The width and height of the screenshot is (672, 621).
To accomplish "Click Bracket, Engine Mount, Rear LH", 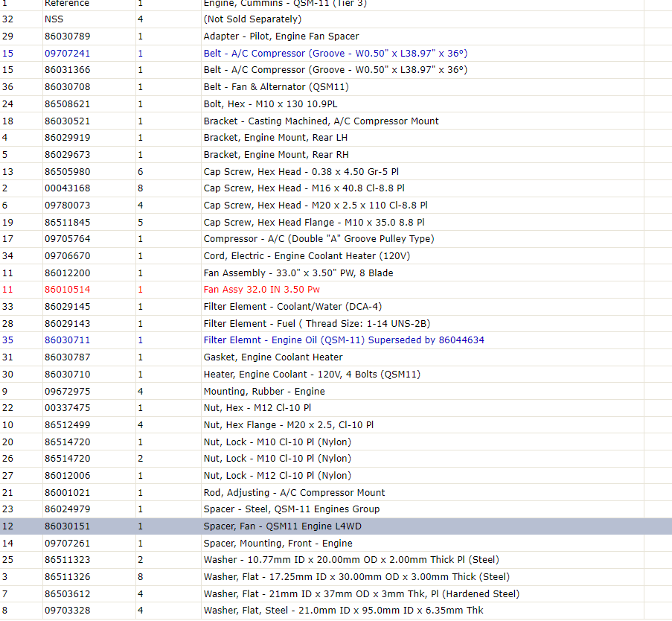I will [x=275, y=138].
